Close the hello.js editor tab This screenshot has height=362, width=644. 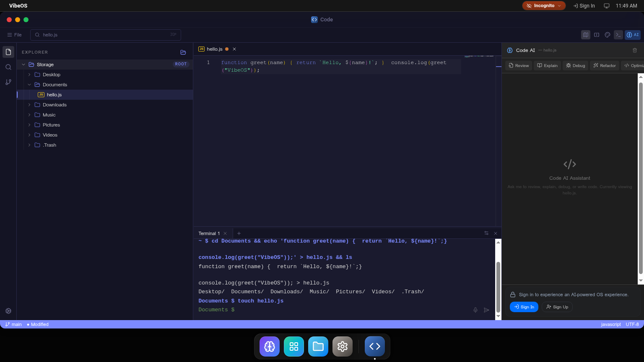(234, 49)
